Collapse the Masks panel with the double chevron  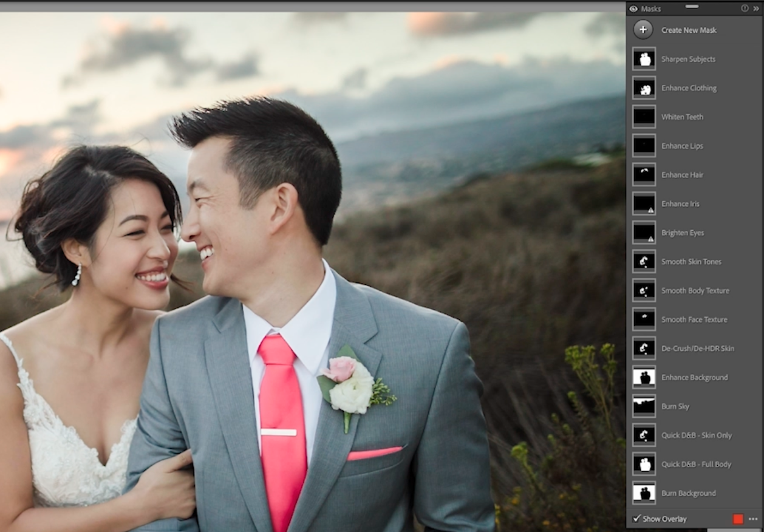coord(756,9)
